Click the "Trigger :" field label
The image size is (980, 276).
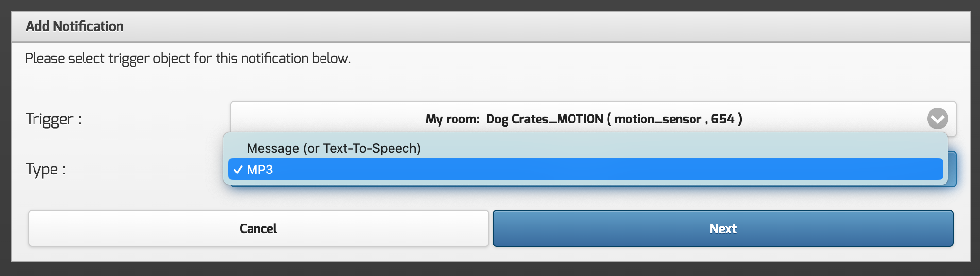53,119
